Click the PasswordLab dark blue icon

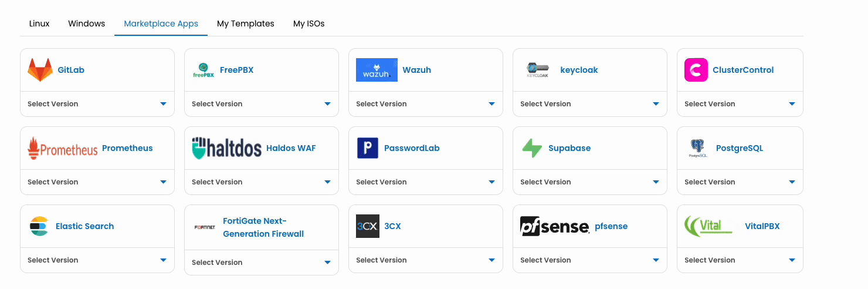coord(368,148)
